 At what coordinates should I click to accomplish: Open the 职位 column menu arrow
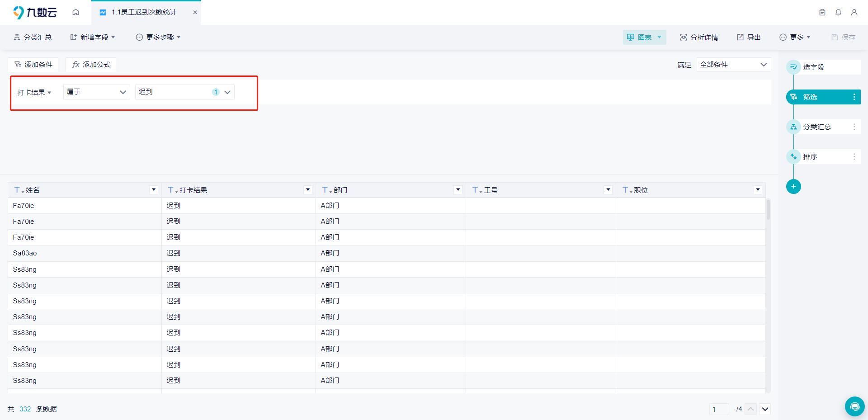point(758,190)
